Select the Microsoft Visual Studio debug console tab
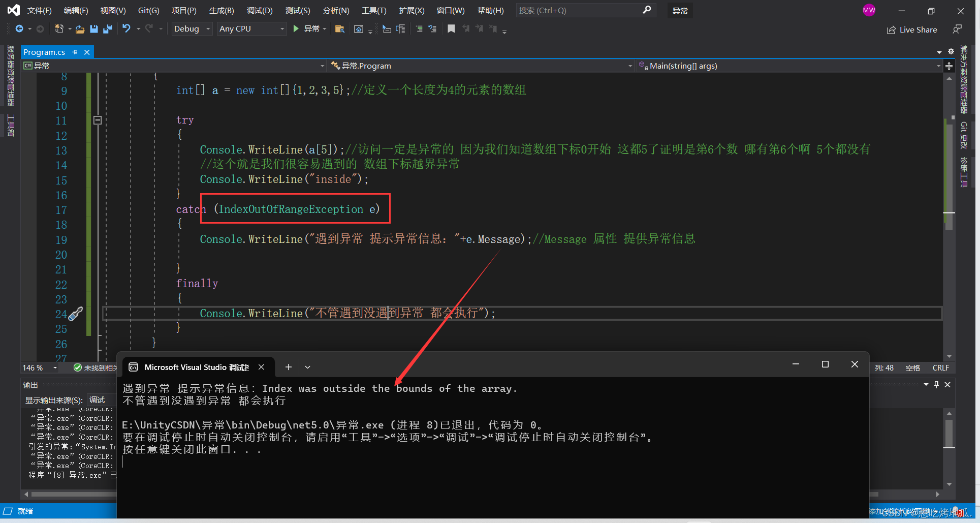This screenshot has height=523, width=980. tap(196, 367)
